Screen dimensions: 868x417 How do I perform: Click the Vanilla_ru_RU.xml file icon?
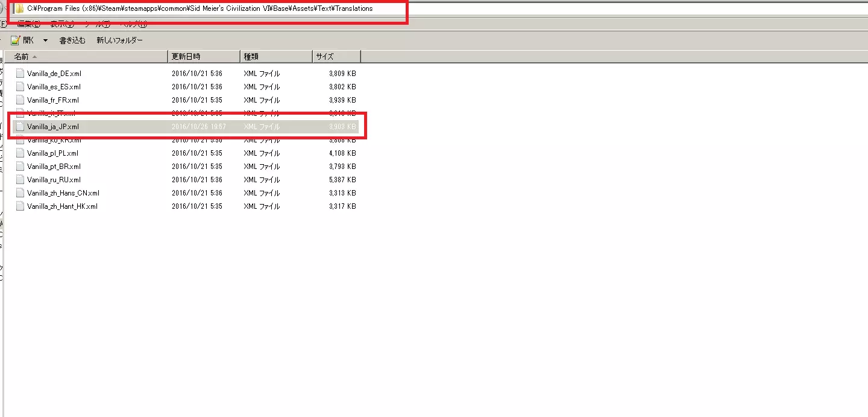pos(20,179)
